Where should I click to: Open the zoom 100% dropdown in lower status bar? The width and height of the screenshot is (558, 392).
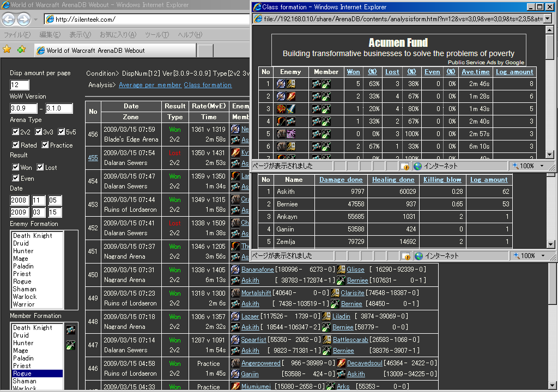point(543,255)
